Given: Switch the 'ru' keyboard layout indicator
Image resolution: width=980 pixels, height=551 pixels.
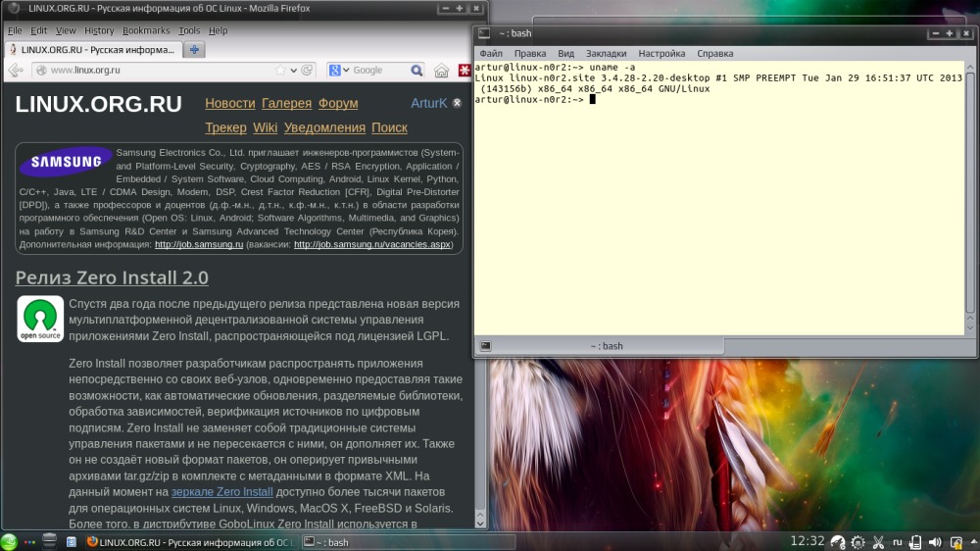Looking at the screenshot, I should coord(898,542).
